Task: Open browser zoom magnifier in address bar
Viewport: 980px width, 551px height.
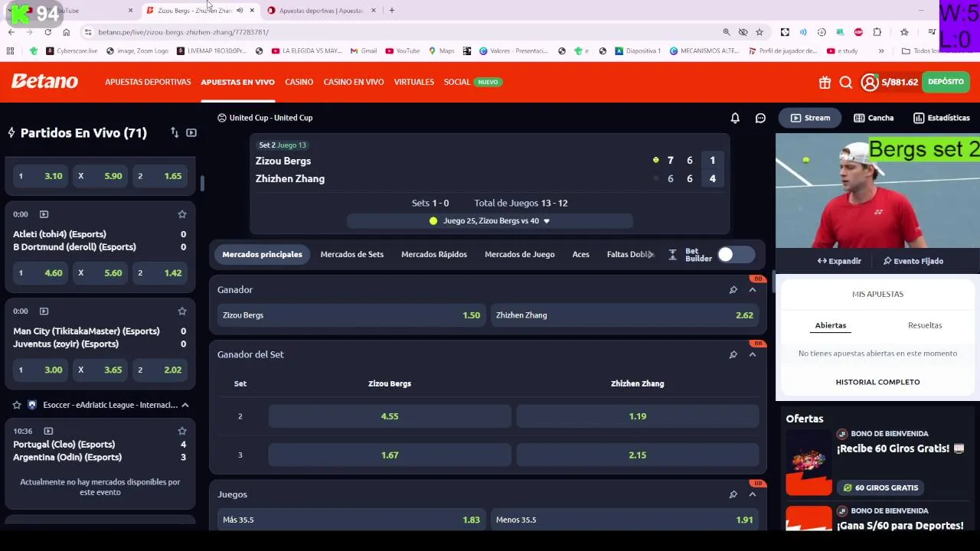Action: tap(726, 32)
